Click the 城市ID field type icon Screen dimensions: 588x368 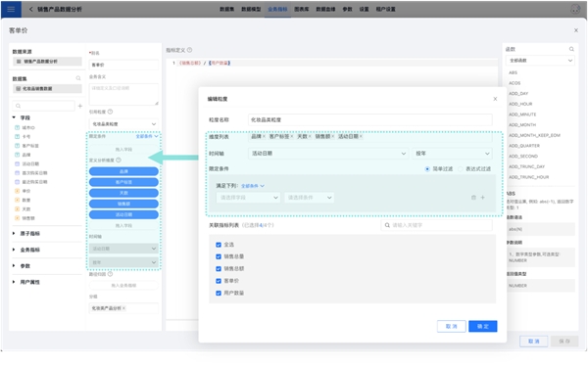pyautogui.click(x=17, y=127)
